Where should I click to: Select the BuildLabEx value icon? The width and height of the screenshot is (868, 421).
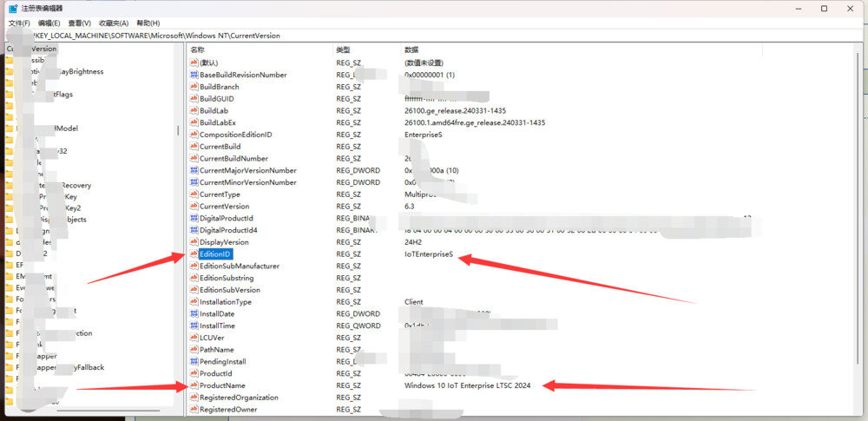(x=194, y=122)
